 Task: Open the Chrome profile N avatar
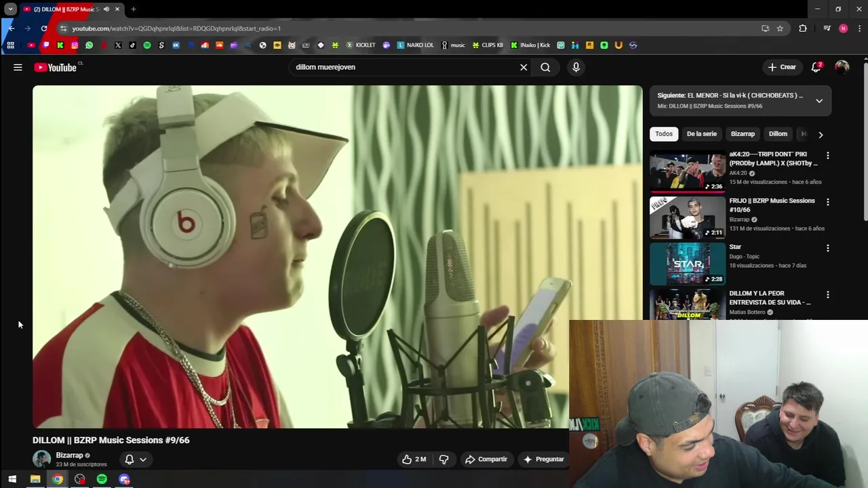pos(843,28)
